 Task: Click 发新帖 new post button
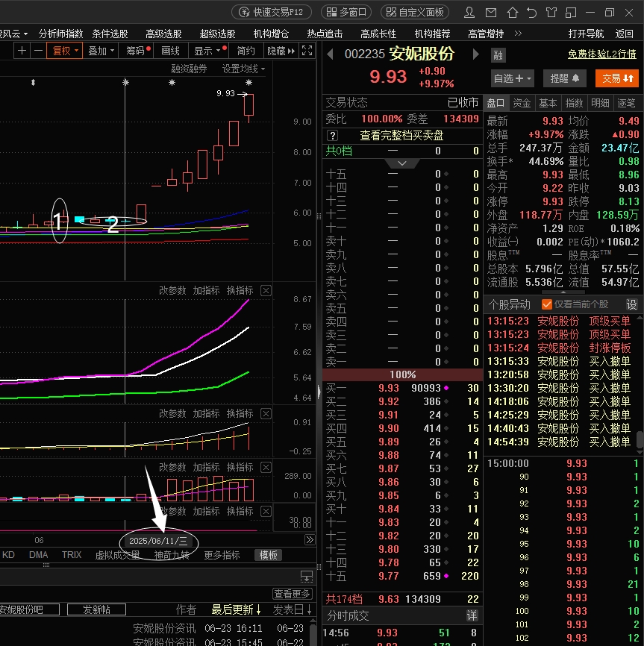tap(96, 609)
